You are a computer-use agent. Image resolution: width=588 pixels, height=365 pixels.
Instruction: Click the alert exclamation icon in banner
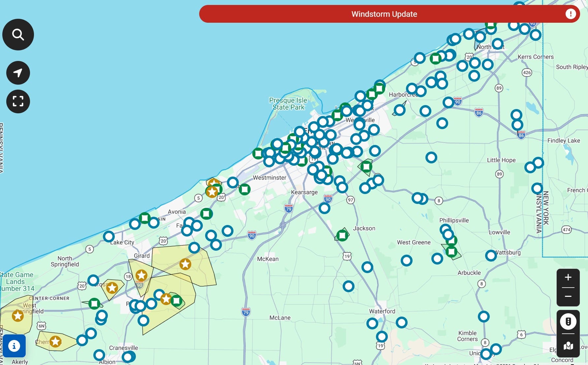click(571, 14)
